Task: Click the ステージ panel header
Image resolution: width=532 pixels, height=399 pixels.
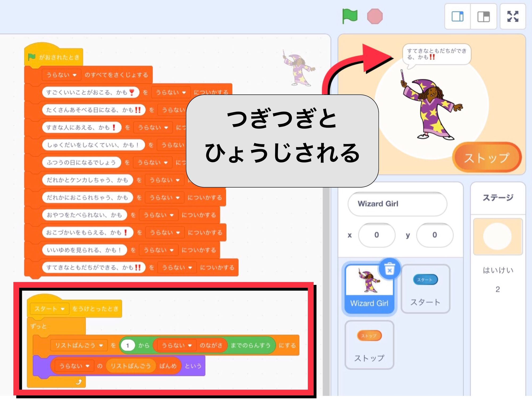Action: pyautogui.click(x=498, y=198)
